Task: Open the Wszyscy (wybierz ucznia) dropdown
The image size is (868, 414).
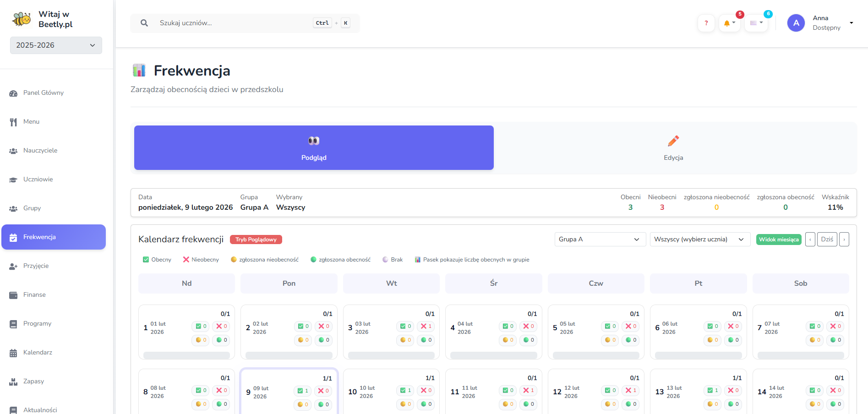Action: click(699, 239)
